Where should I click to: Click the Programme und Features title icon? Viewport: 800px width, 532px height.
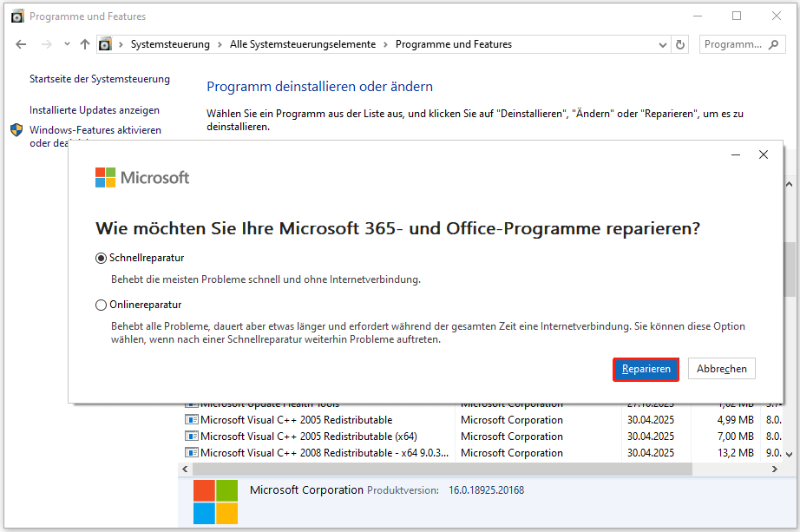click(x=17, y=16)
